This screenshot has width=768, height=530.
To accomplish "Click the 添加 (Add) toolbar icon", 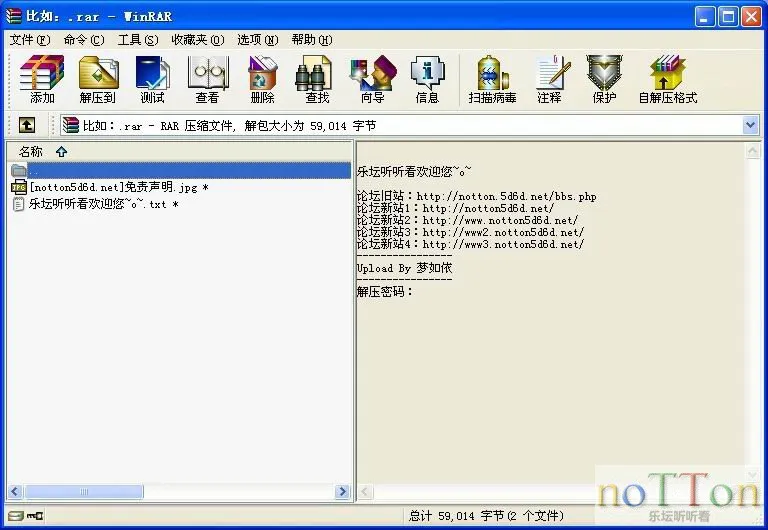I will pos(42,79).
